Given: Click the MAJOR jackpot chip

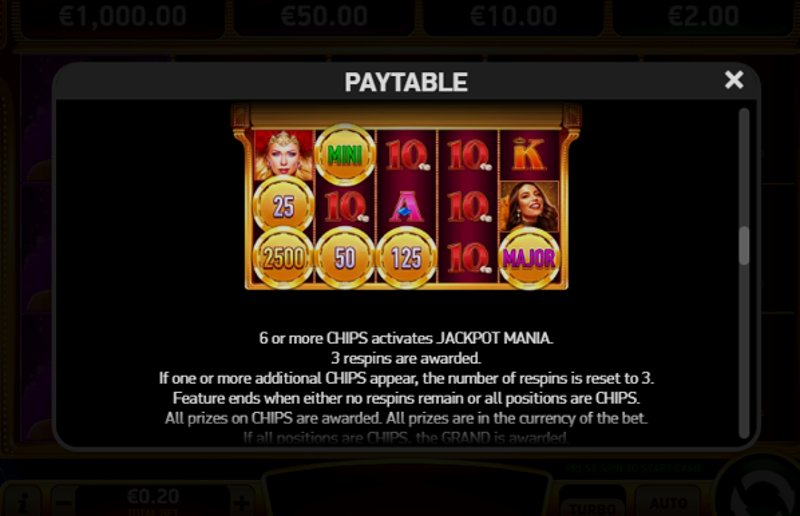Looking at the screenshot, I should pos(529,258).
